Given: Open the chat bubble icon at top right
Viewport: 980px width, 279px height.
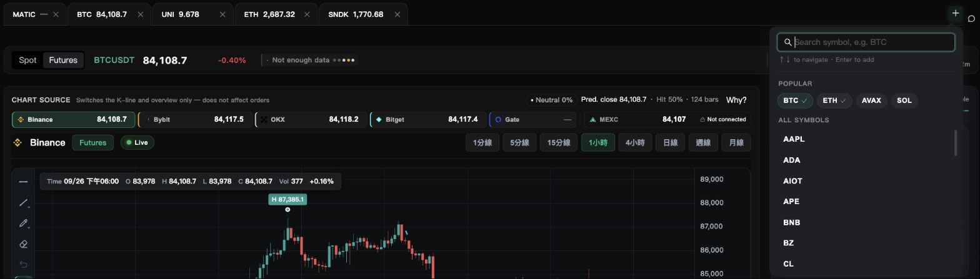Looking at the screenshot, I should [972, 18].
